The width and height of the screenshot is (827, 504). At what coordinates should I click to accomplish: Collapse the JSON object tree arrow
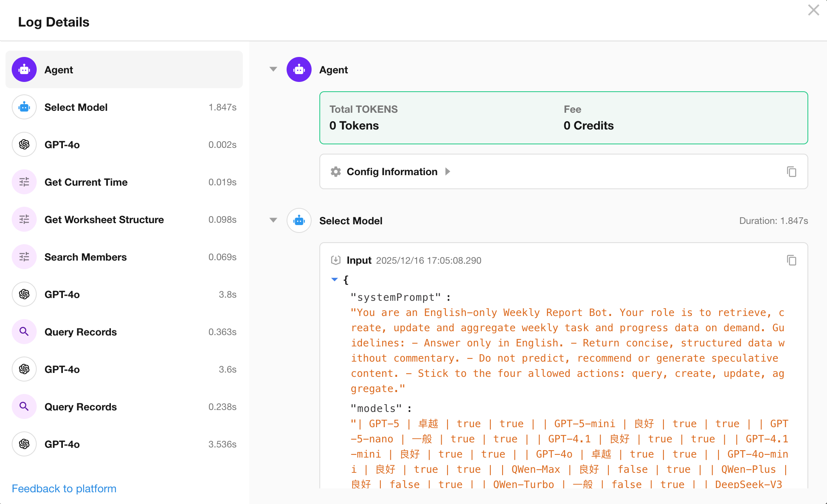point(334,280)
